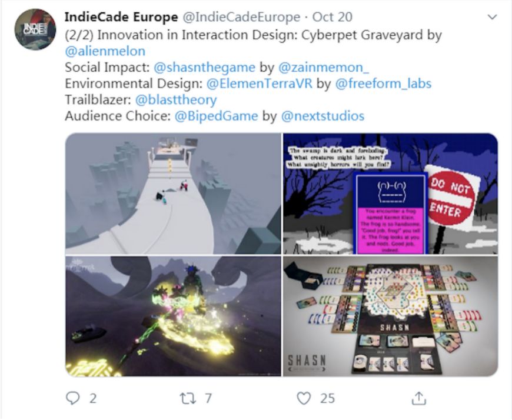This screenshot has height=420, width=512.
Task: Open the IndieCade Europe profile avatar
Action: point(35,29)
